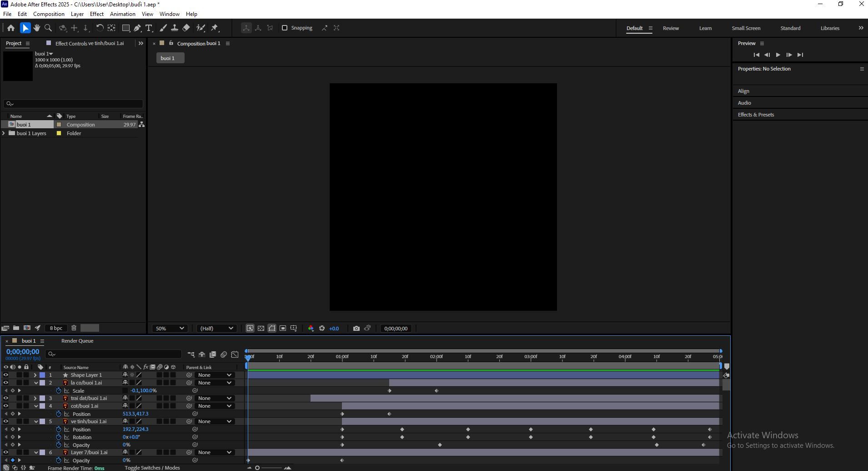
Task: Open the parent dropdown for Shape Layer 1
Action: point(215,375)
